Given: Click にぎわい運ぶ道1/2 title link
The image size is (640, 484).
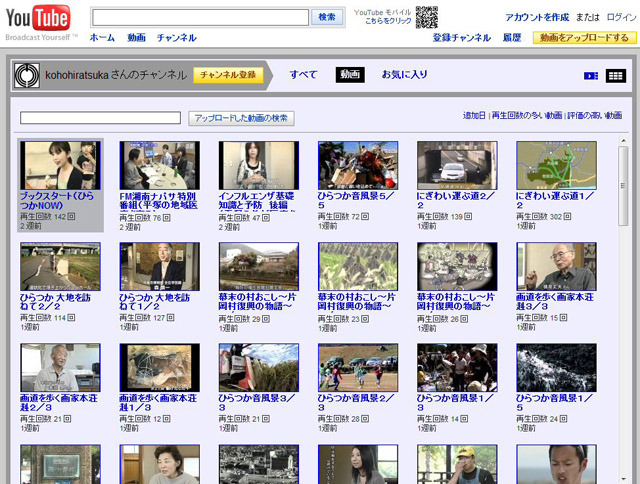Looking at the screenshot, I should (555, 200).
